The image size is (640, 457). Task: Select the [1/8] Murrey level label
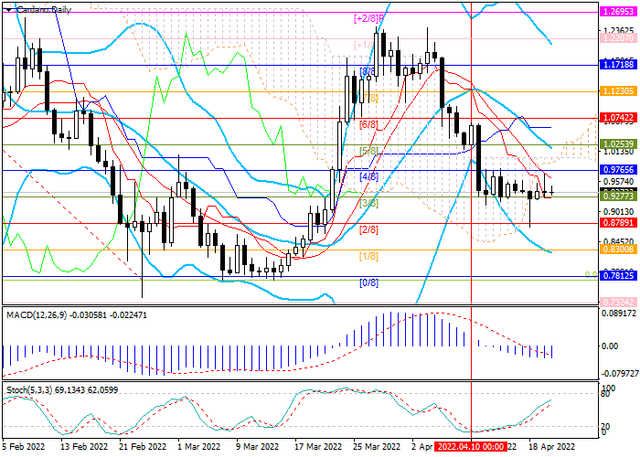369,256
